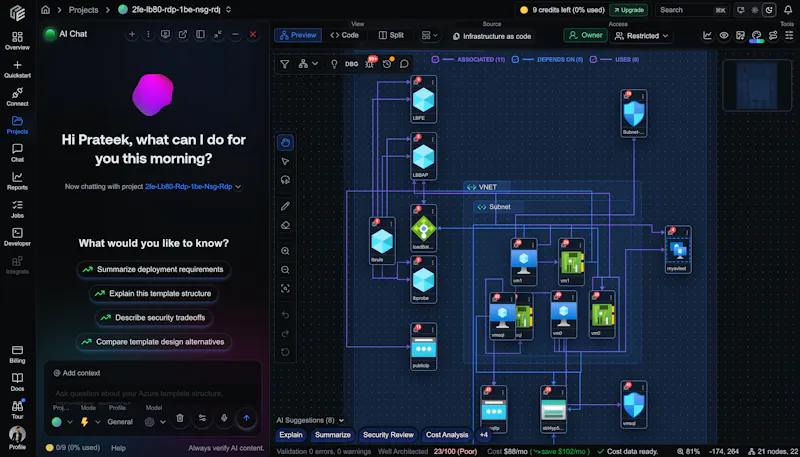This screenshot has height=457, width=800.
Task: Click Summarize deployment requirements suggestion
Action: (x=154, y=269)
